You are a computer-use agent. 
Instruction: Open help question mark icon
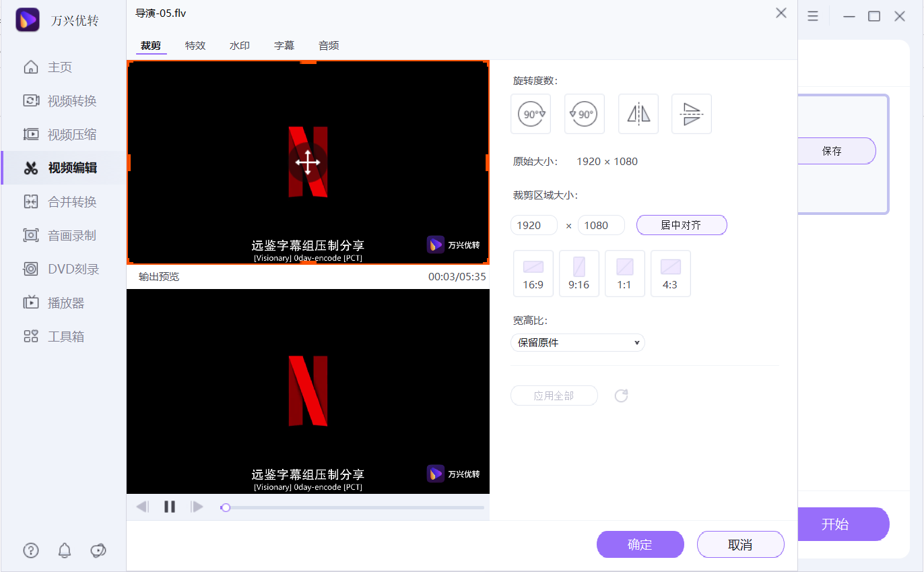(31, 550)
